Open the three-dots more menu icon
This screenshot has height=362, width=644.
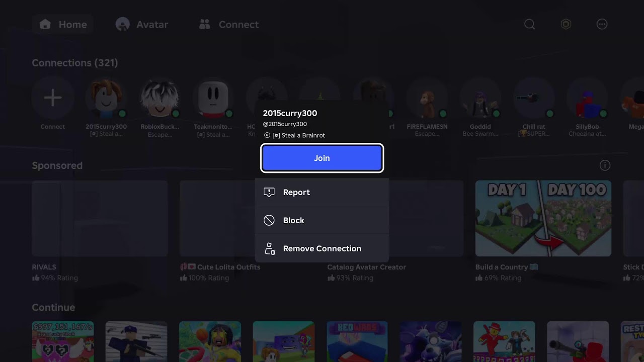coord(602,24)
